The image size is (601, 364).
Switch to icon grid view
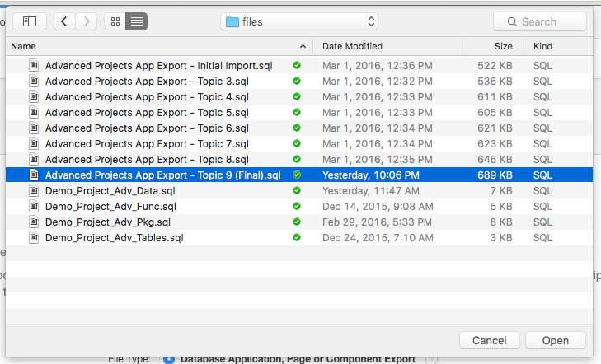point(115,21)
